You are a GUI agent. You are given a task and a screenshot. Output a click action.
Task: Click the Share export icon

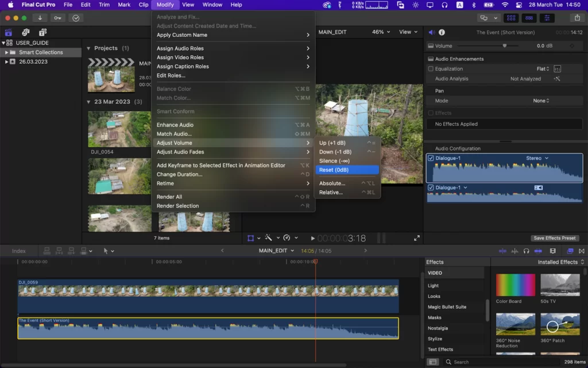(577, 18)
